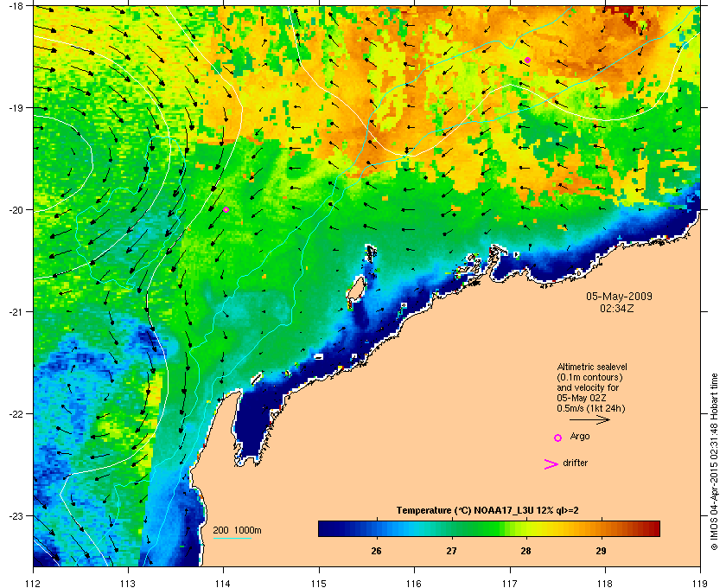This screenshot has height=588, width=726.
Task: Click the 'drifter' legend label
Action: point(575,463)
